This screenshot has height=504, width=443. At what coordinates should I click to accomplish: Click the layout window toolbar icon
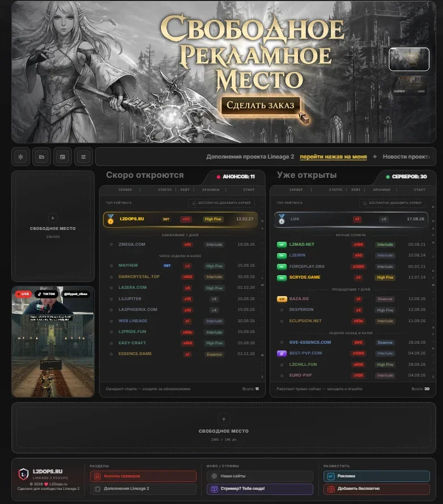pos(62,157)
